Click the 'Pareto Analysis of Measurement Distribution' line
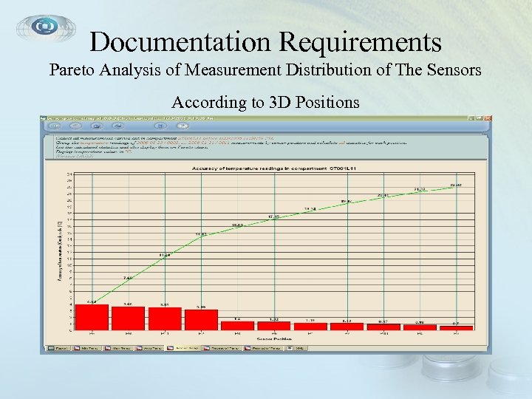 click(265, 70)
